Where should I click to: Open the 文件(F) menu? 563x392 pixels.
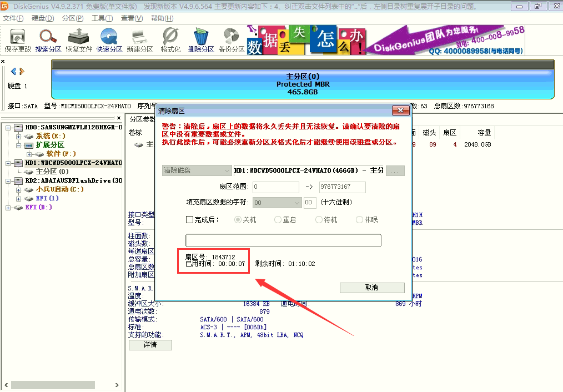point(13,18)
